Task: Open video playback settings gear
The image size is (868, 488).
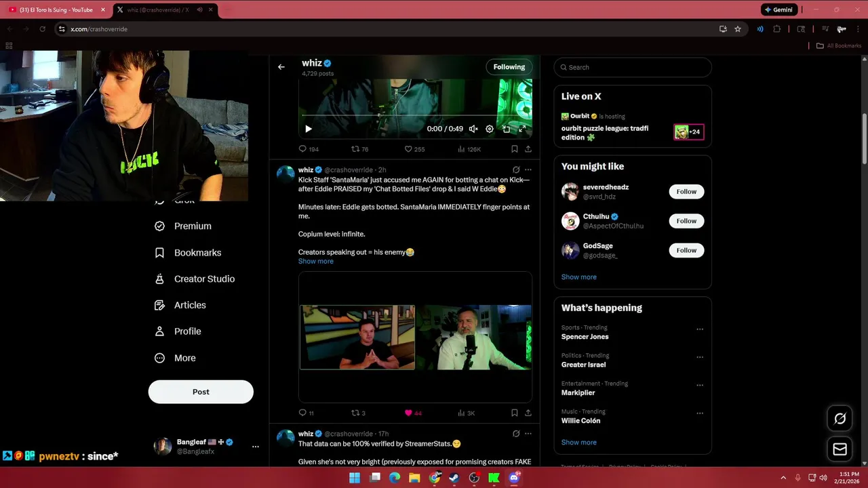Action: click(490, 129)
